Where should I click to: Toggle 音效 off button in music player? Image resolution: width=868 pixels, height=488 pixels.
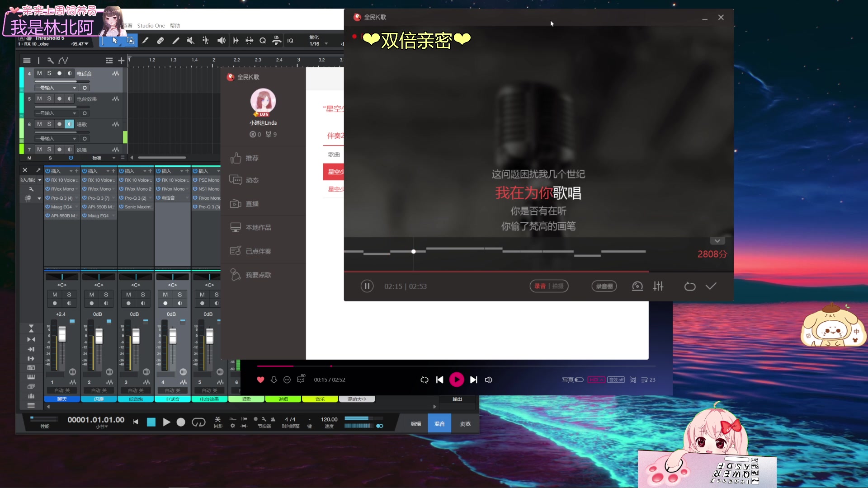coord(616,380)
